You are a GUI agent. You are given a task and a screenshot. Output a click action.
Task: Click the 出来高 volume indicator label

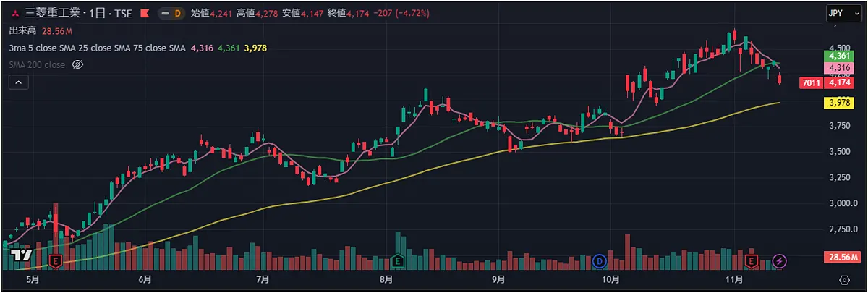tap(23, 31)
